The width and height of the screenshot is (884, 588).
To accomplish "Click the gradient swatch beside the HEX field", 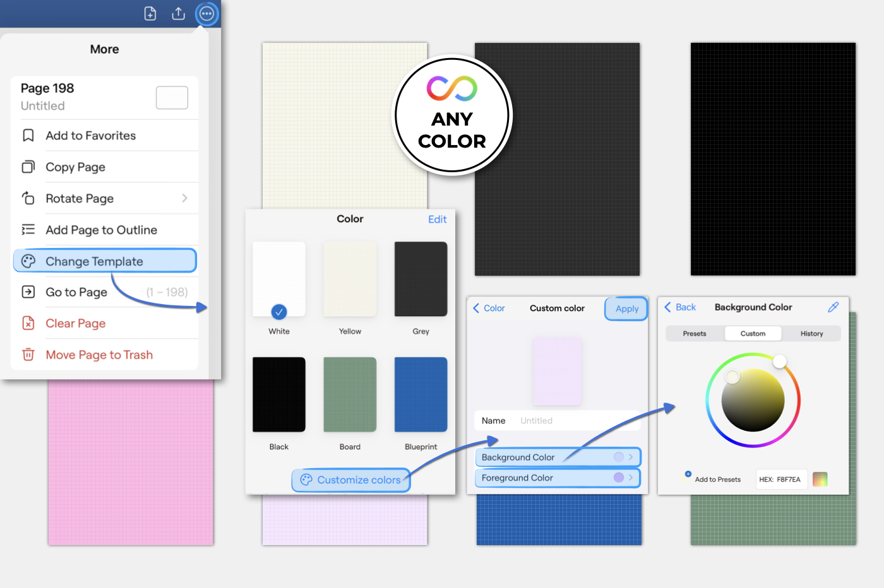I will coord(820,479).
